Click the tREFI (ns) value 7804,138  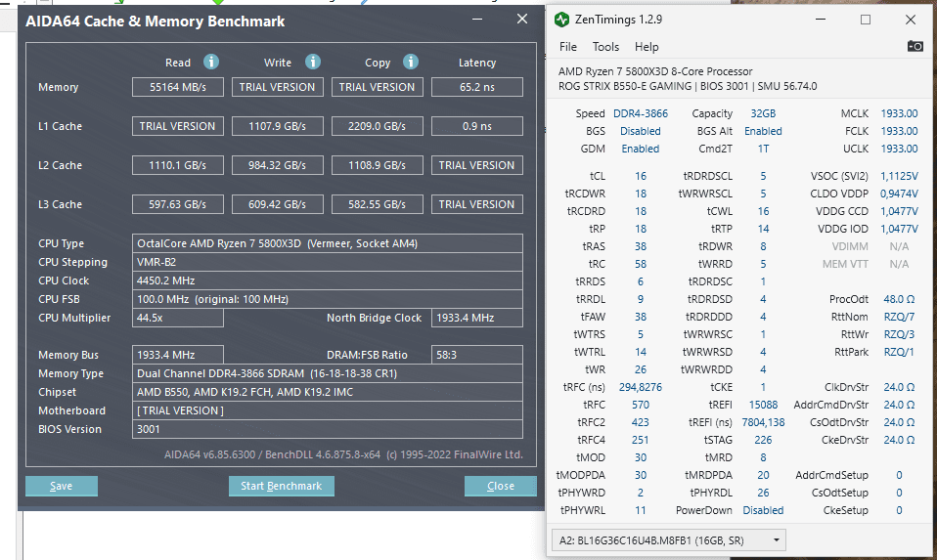[x=763, y=422]
